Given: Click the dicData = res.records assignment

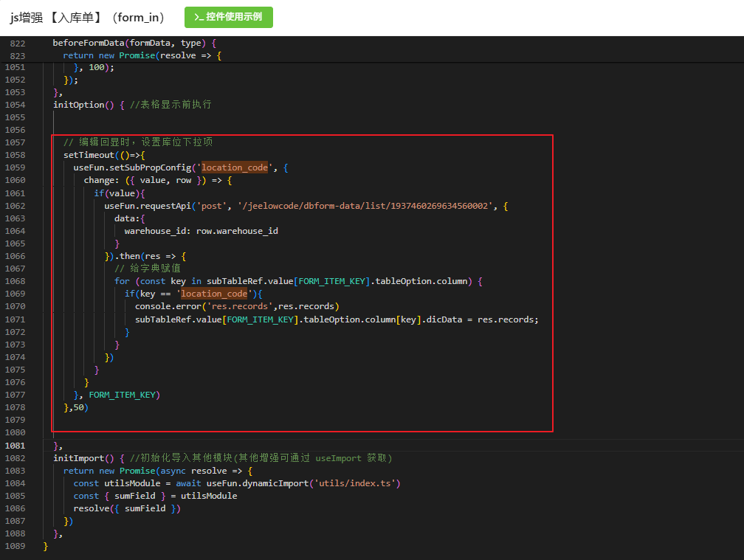Looking at the screenshot, I should (483, 319).
